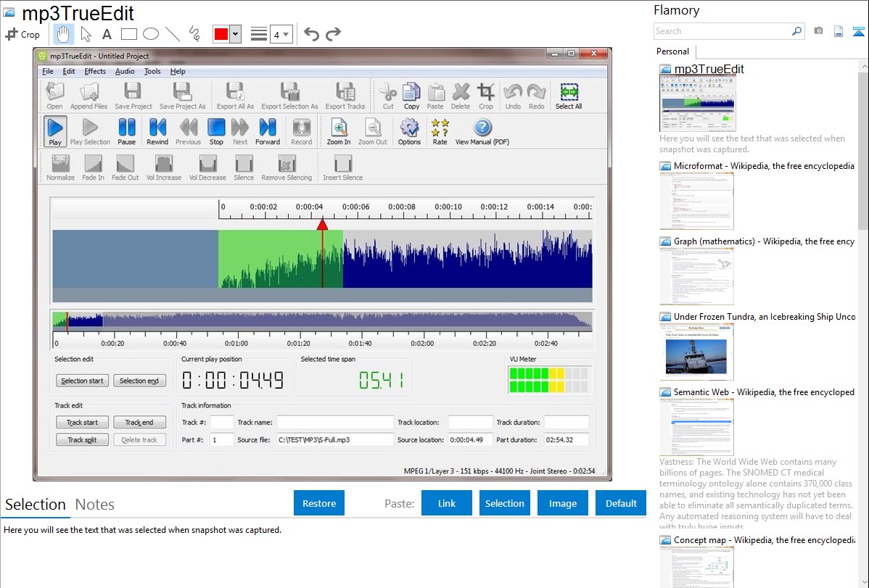
Task: Click the Export All As icon
Action: [235, 96]
